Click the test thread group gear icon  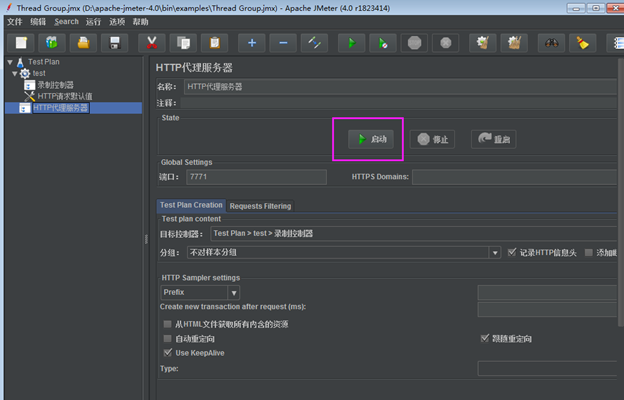(x=25, y=74)
